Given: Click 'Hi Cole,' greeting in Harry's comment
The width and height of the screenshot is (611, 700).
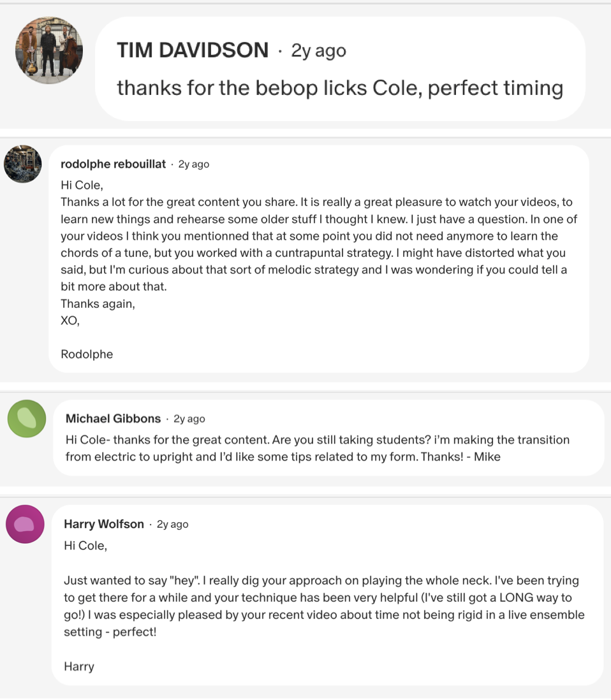Looking at the screenshot, I should click(x=85, y=546).
